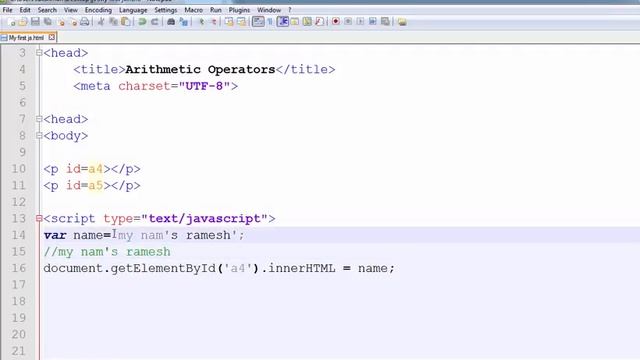Open the Edit menu
The image size is (640, 360).
click(x=25, y=10)
